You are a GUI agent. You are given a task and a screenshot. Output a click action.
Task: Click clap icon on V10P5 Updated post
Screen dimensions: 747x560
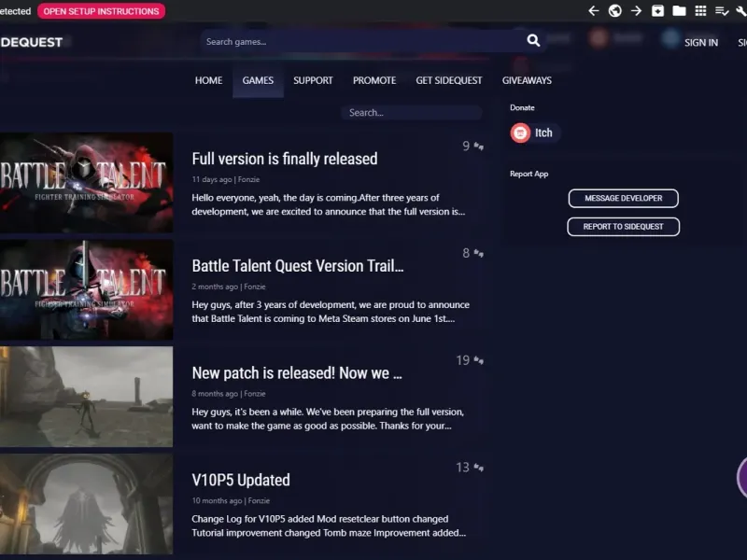pos(479,468)
